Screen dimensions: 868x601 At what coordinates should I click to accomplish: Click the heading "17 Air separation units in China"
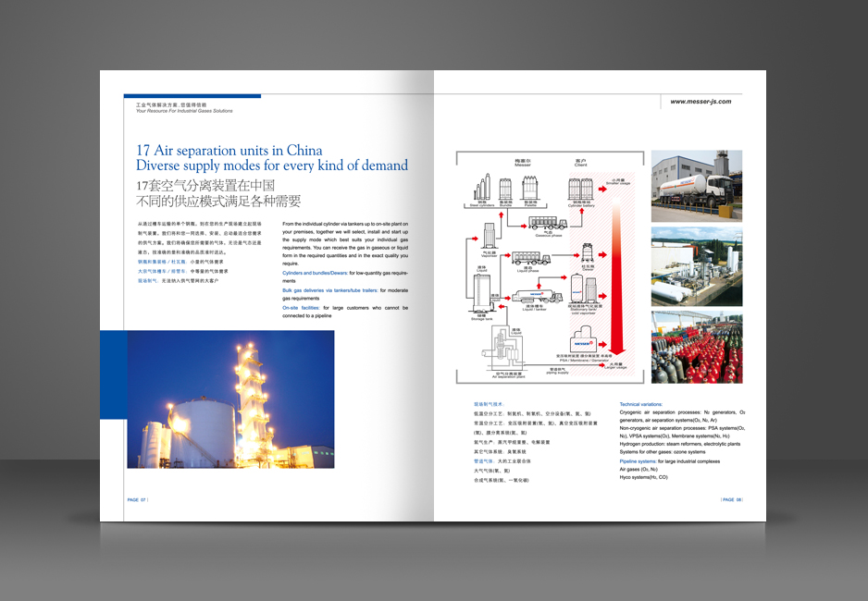tap(229, 151)
